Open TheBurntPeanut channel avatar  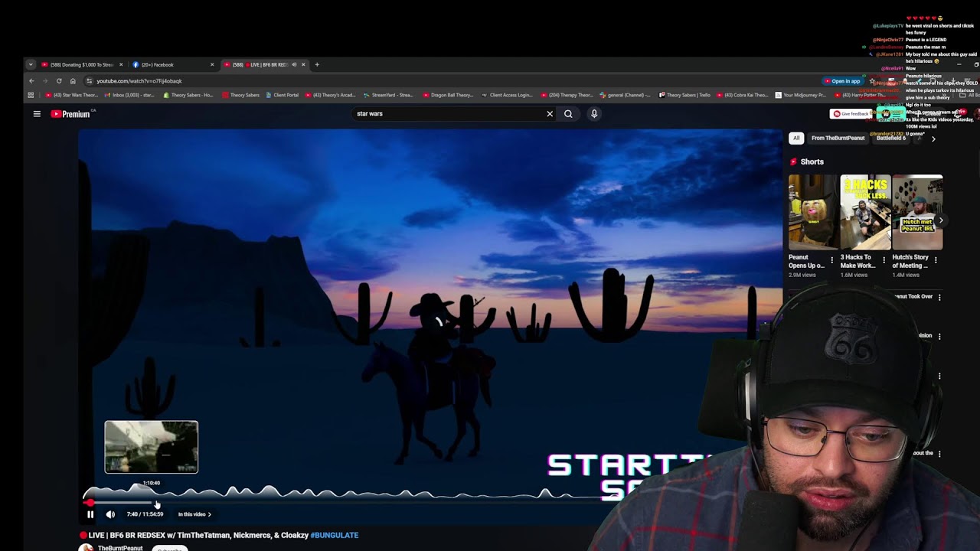click(86, 548)
